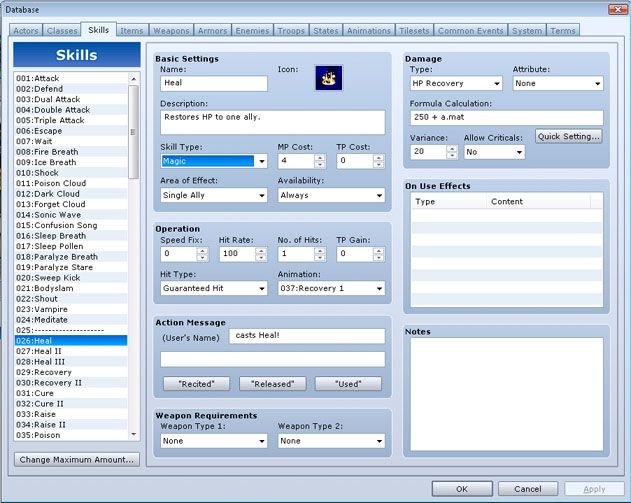Image resolution: width=631 pixels, height=503 pixels.
Task: Open the Common Events tab
Action: coord(470,31)
